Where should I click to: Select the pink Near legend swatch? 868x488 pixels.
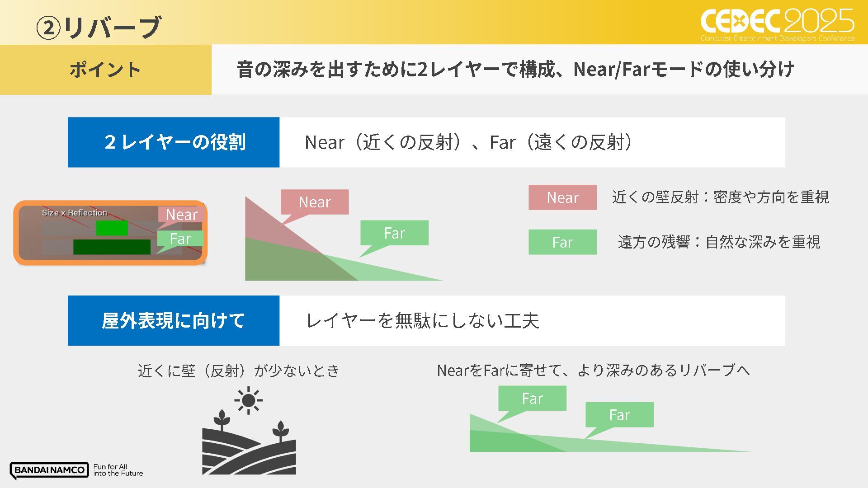click(562, 197)
